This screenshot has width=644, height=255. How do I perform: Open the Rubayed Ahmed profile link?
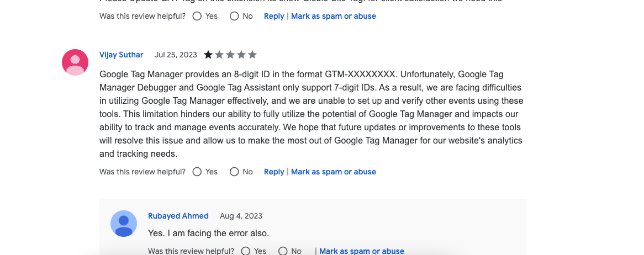pyautogui.click(x=178, y=216)
